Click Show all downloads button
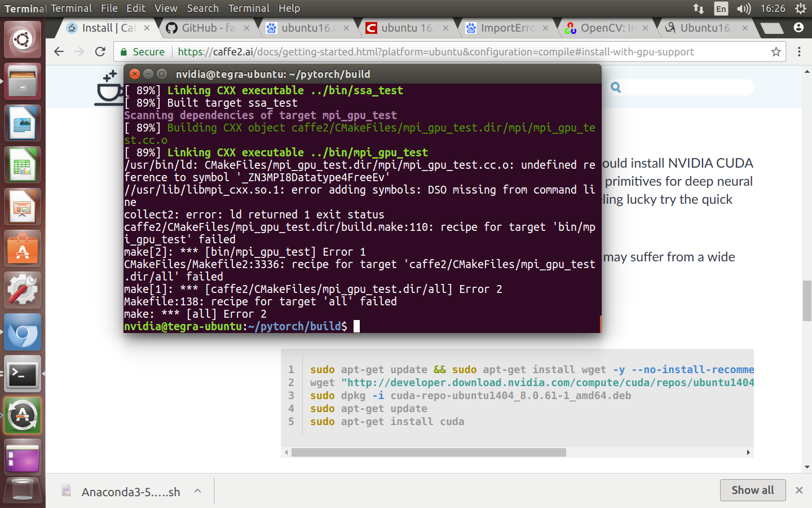 pos(752,490)
